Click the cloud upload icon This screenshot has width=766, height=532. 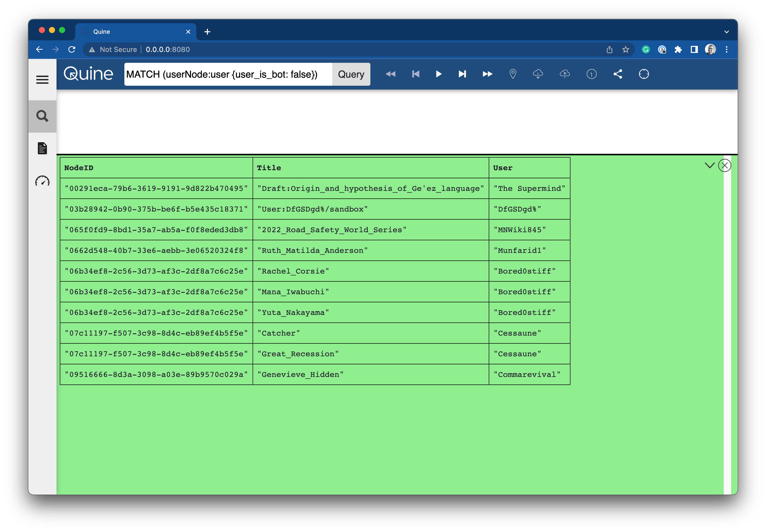click(x=565, y=74)
